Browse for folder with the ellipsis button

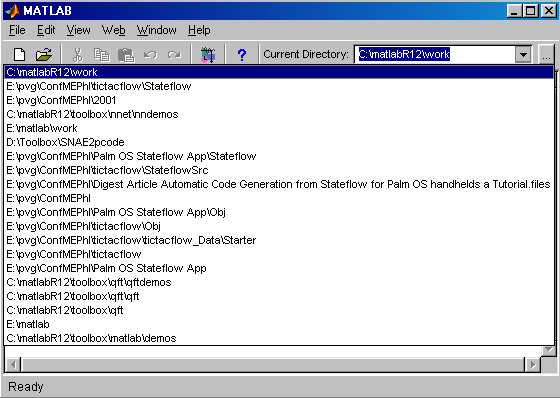tap(546, 55)
